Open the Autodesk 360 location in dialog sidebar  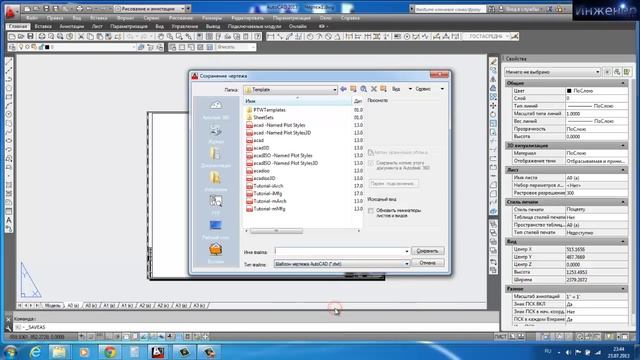pyautogui.click(x=216, y=109)
